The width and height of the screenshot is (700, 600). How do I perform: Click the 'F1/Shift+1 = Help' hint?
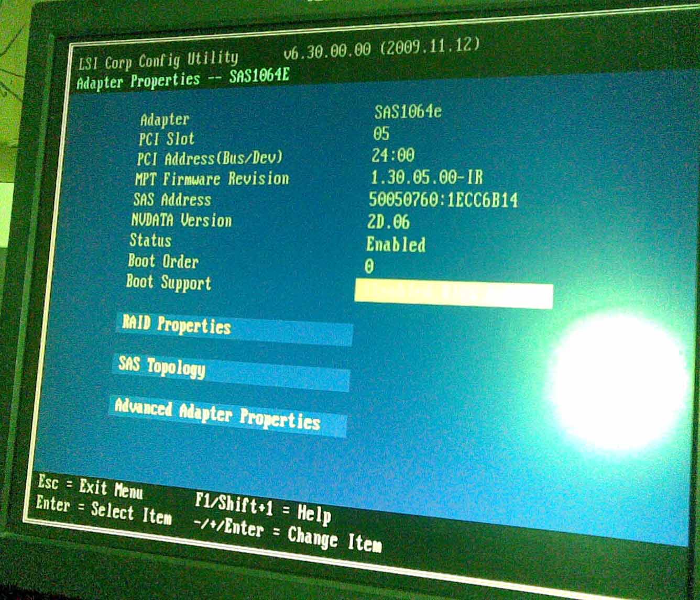pos(263,508)
